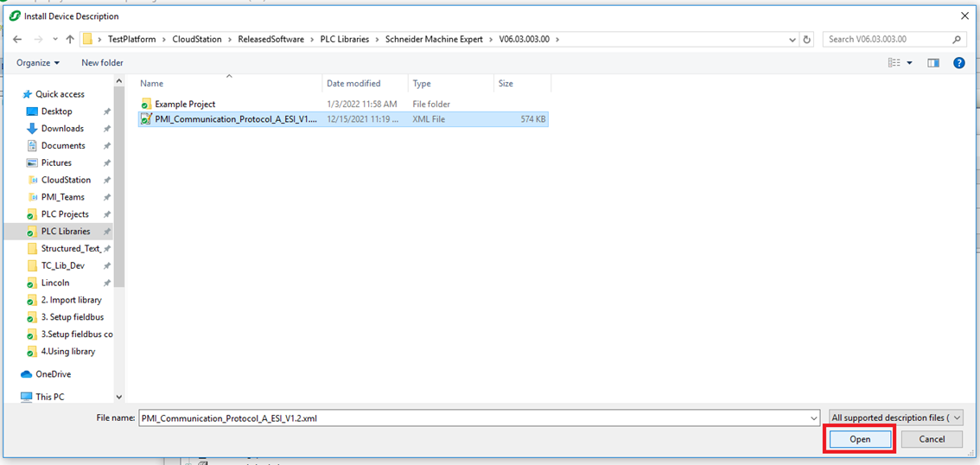980x465 pixels.
Task: Click the New folder toolbar button
Action: tap(102, 63)
